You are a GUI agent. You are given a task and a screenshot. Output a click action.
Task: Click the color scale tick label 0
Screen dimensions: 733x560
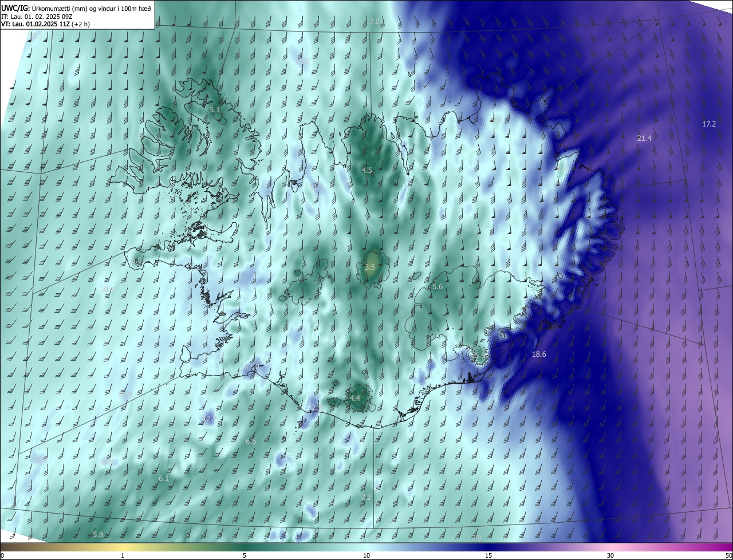pos(2,555)
